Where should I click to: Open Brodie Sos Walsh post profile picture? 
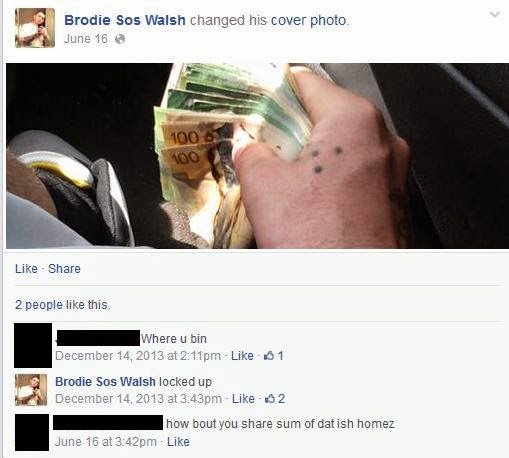pos(35,28)
